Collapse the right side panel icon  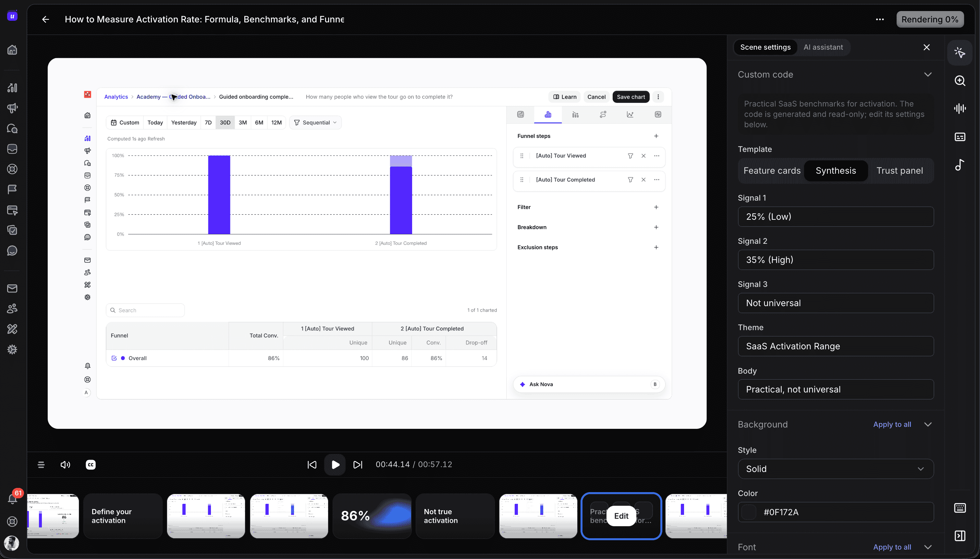(960, 536)
